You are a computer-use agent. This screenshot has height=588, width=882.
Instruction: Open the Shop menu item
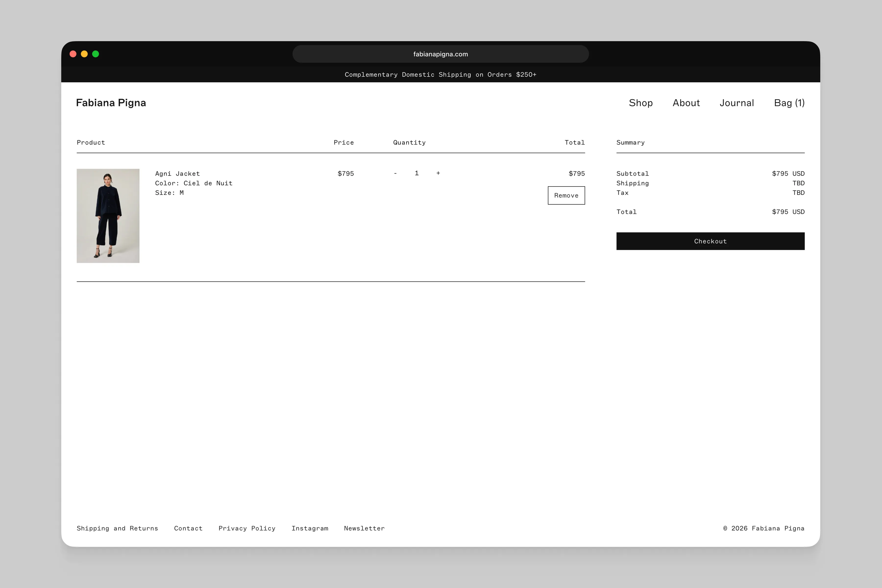point(640,103)
